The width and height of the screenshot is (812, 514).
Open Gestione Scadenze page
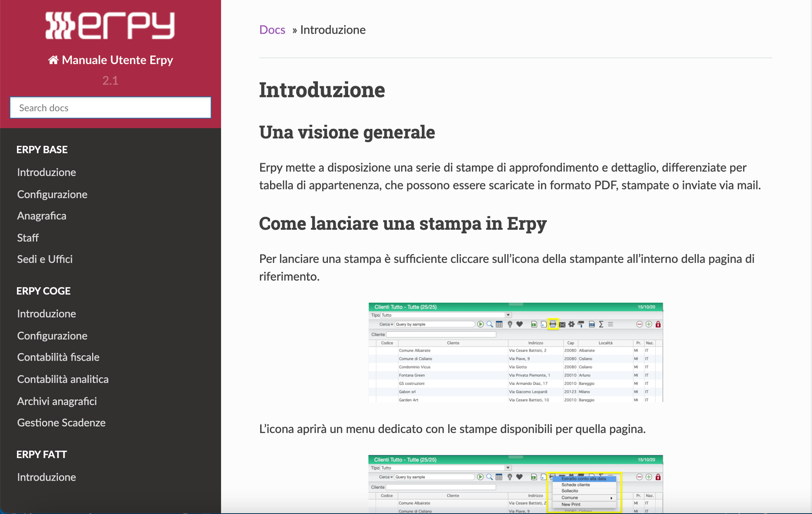click(61, 422)
